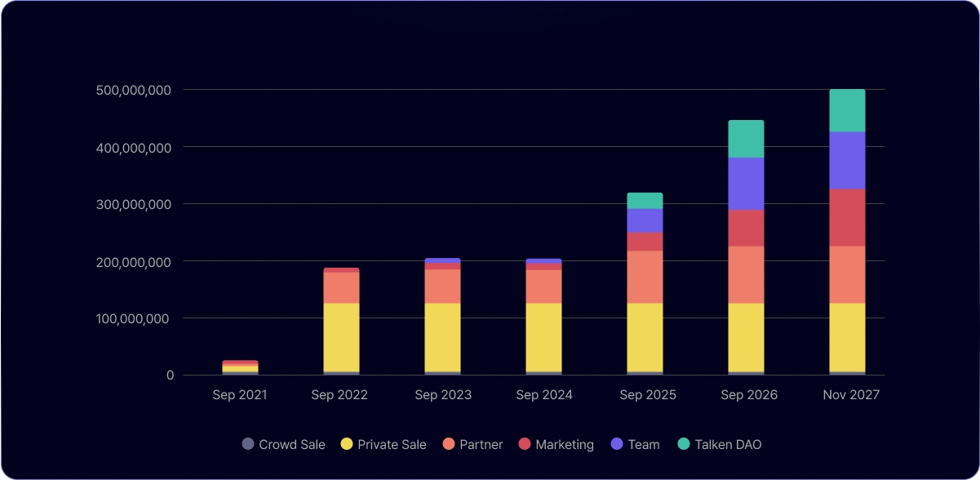Click the Partner legend color dot
The image size is (980, 480).
pos(449,444)
